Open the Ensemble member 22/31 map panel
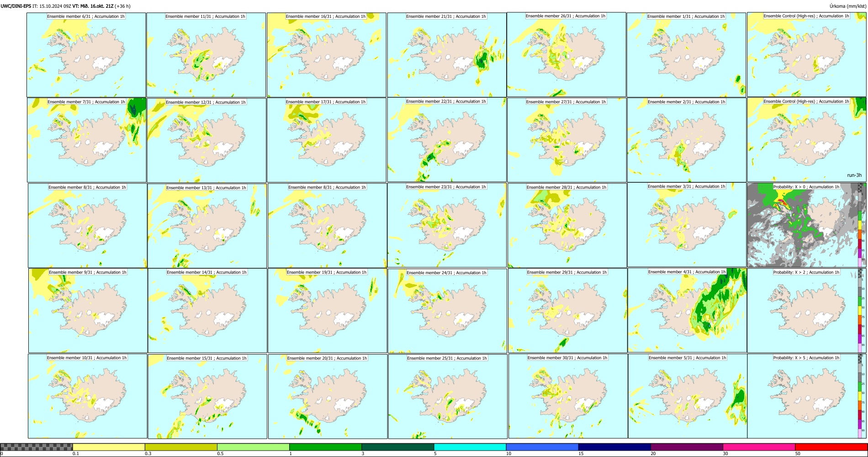Screen dimensions: 868x457 tap(447, 139)
